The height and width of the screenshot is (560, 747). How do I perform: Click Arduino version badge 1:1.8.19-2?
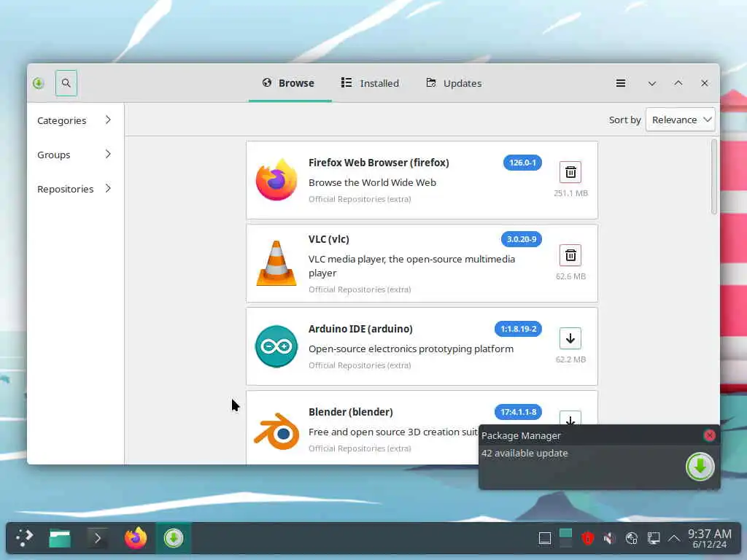coord(519,329)
